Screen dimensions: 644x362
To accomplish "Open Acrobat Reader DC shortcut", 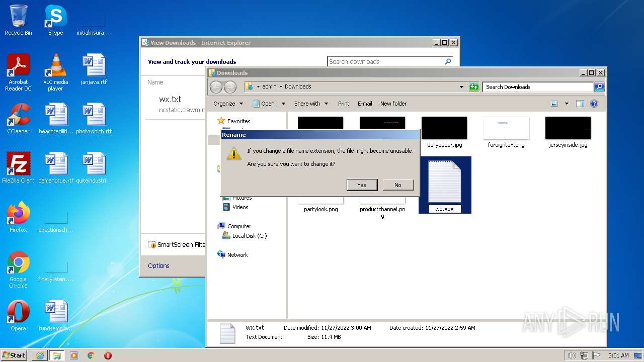I will coord(18,72).
